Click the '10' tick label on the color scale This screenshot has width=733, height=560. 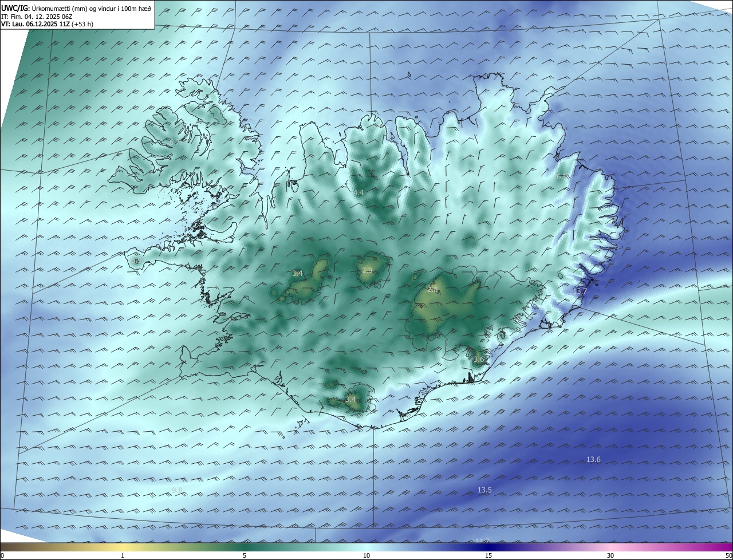point(366,555)
